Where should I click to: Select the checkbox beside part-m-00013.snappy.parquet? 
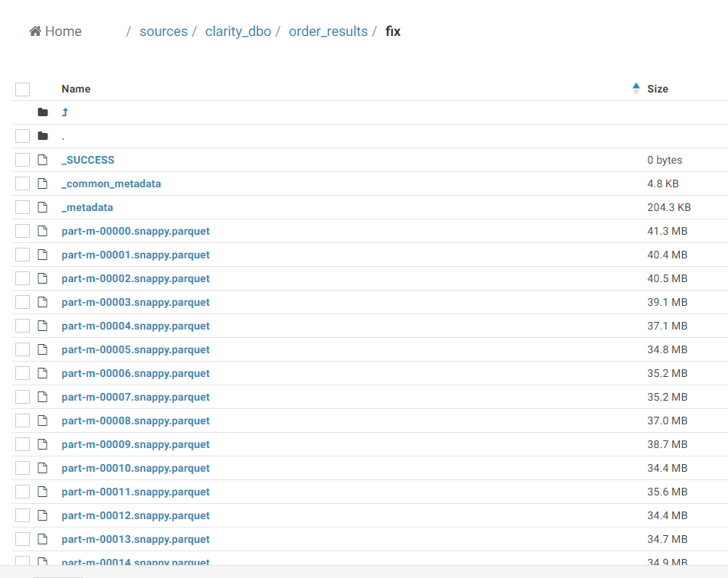pyautogui.click(x=22, y=538)
